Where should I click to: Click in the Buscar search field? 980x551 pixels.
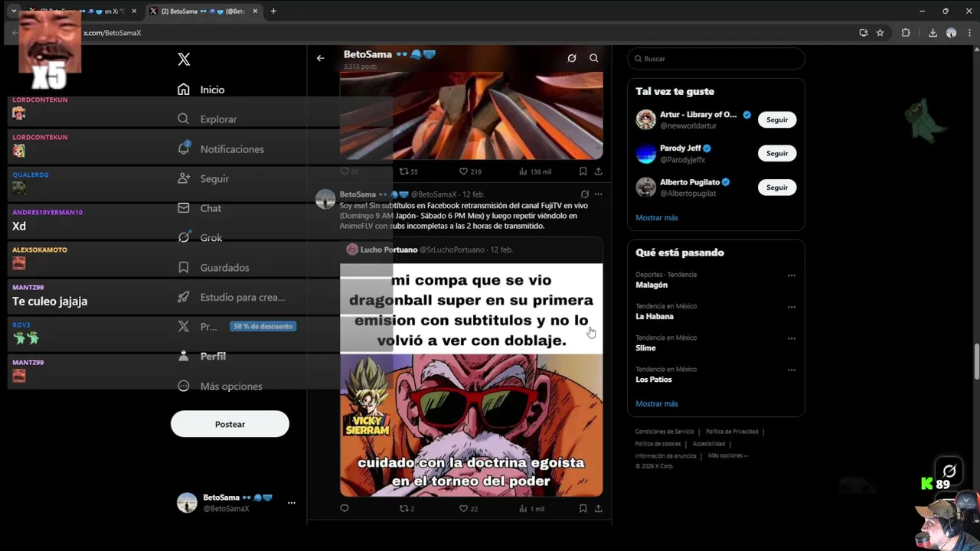point(716,59)
